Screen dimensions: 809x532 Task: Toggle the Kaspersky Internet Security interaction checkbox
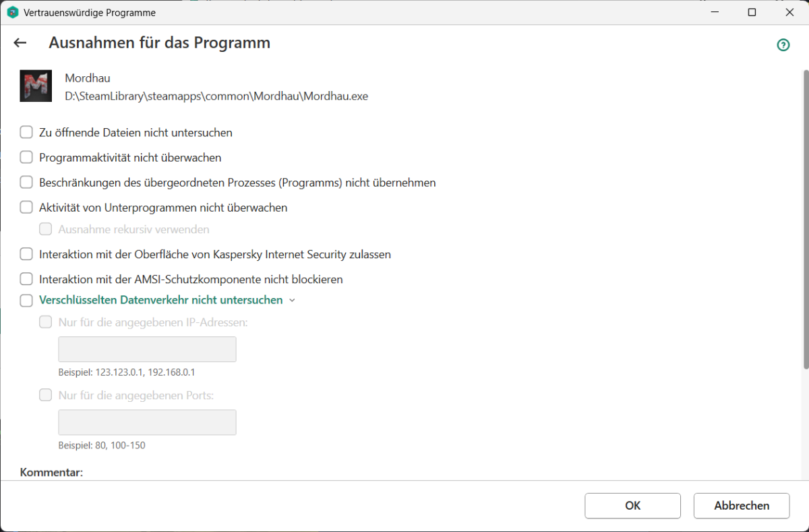(x=26, y=255)
